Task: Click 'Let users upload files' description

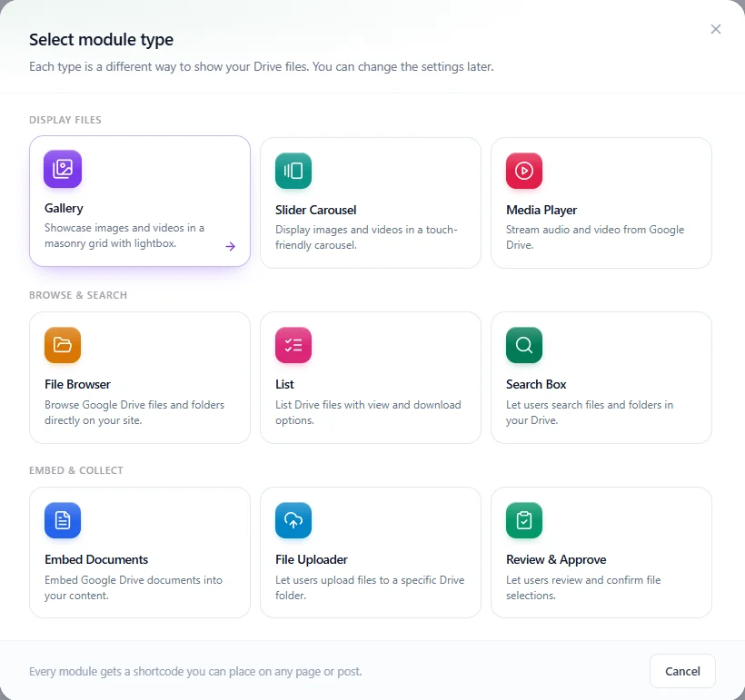Action: coord(370,587)
